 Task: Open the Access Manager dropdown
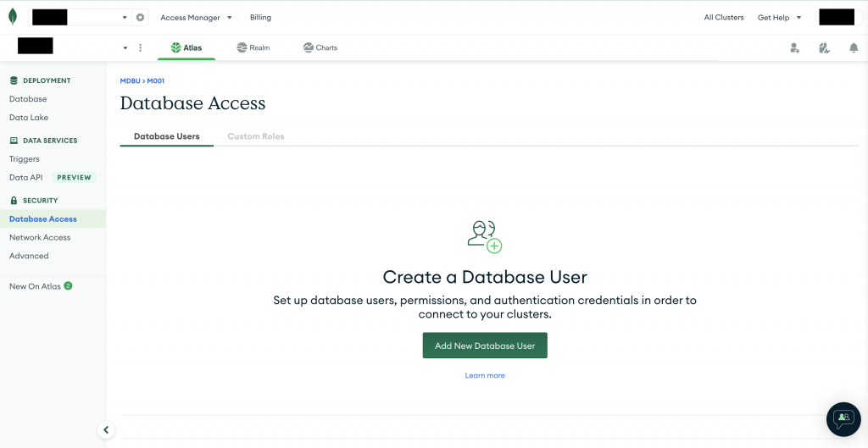(196, 18)
